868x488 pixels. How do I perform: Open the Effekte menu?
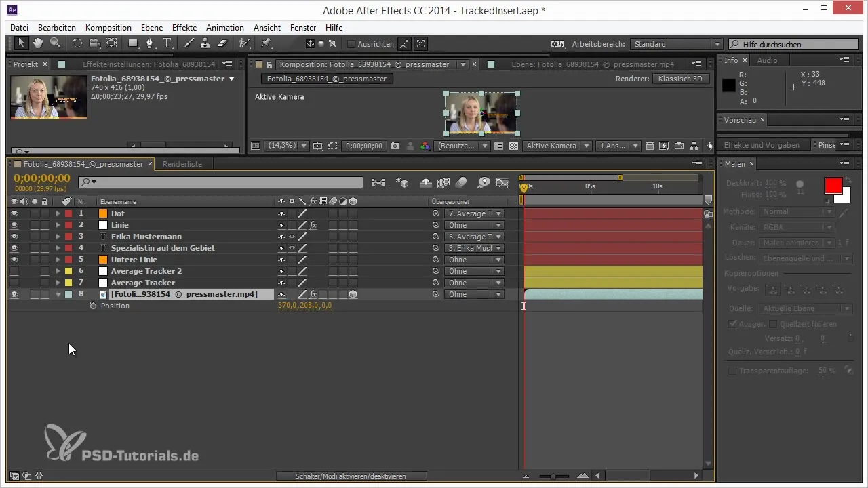tap(184, 28)
